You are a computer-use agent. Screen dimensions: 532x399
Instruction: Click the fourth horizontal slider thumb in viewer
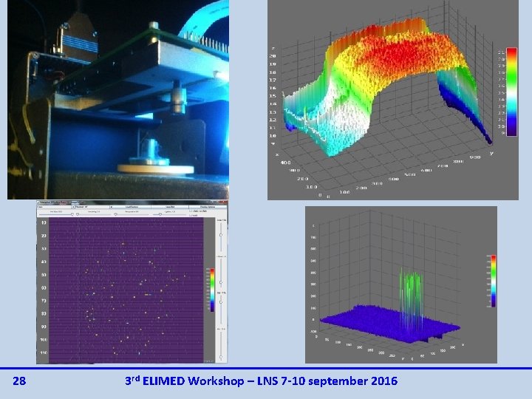coord(160,214)
